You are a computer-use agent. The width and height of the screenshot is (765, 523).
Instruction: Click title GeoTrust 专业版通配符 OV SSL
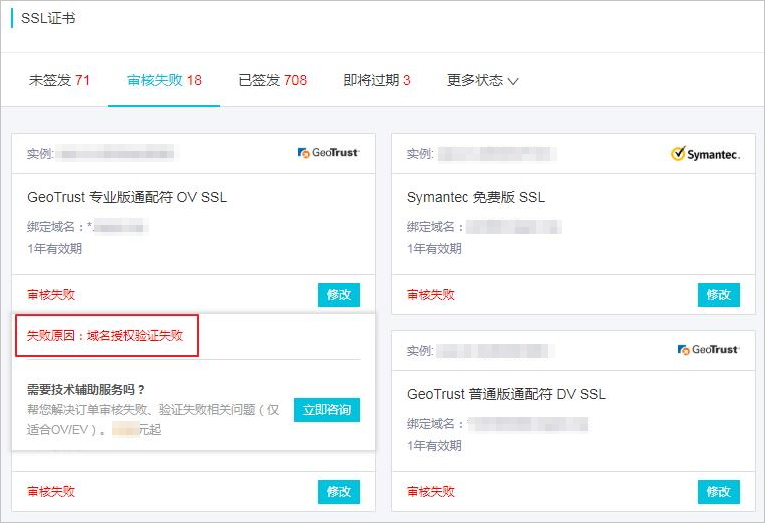point(127,197)
